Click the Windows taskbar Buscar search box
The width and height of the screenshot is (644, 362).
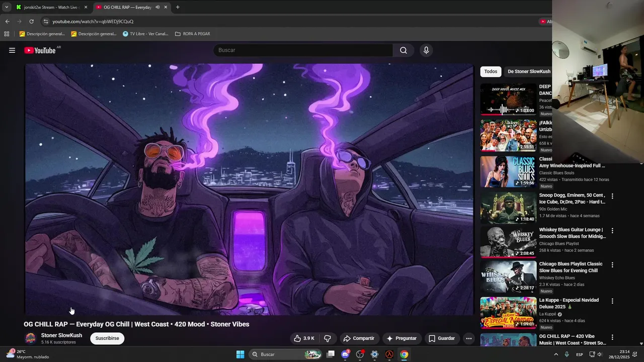(x=286, y=354)
